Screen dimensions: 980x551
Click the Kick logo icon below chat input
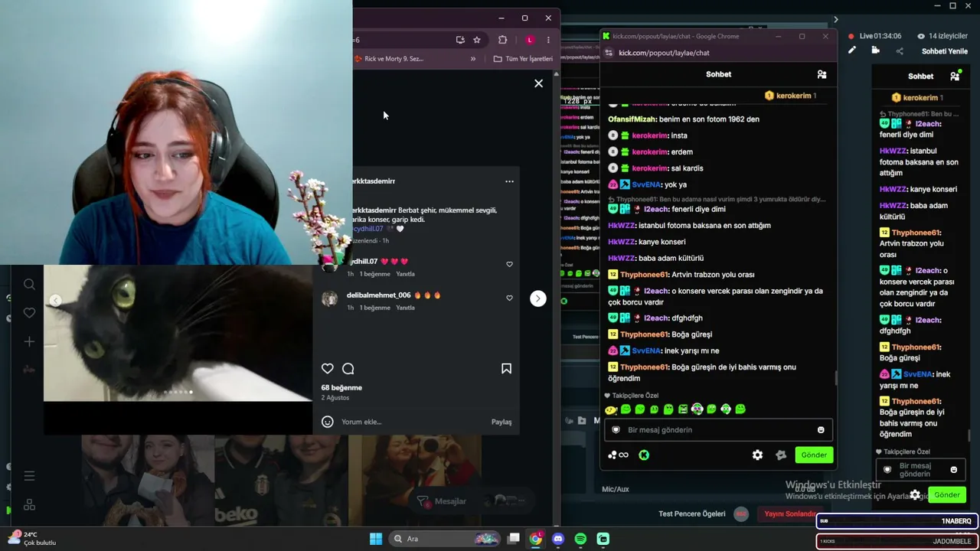(644, 455)
